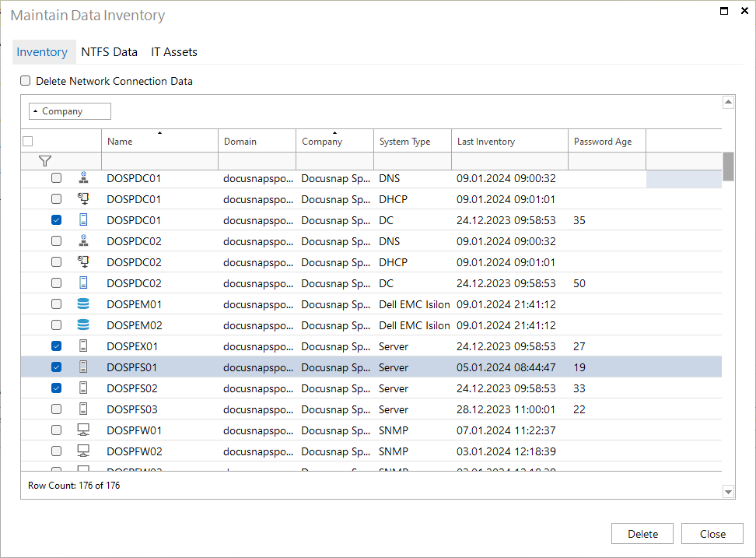
Task: Click the outer scrollbar down arrow
Action: [x=729, y=492]
